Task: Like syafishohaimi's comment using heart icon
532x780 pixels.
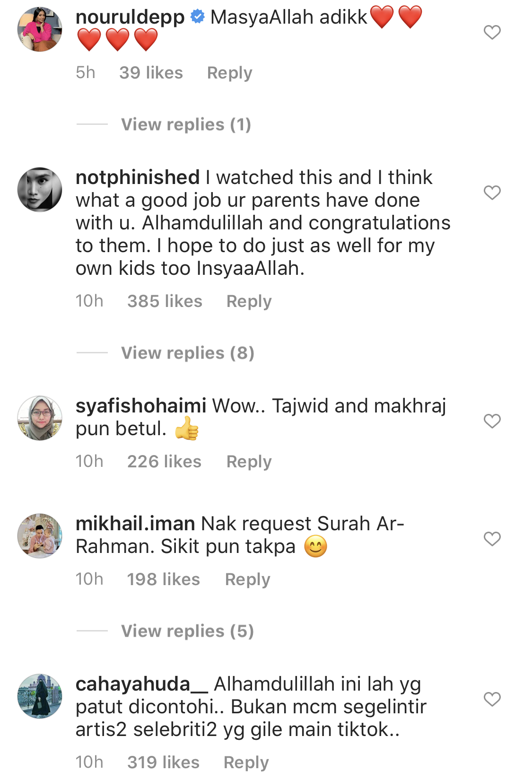Action: (492, 421)
